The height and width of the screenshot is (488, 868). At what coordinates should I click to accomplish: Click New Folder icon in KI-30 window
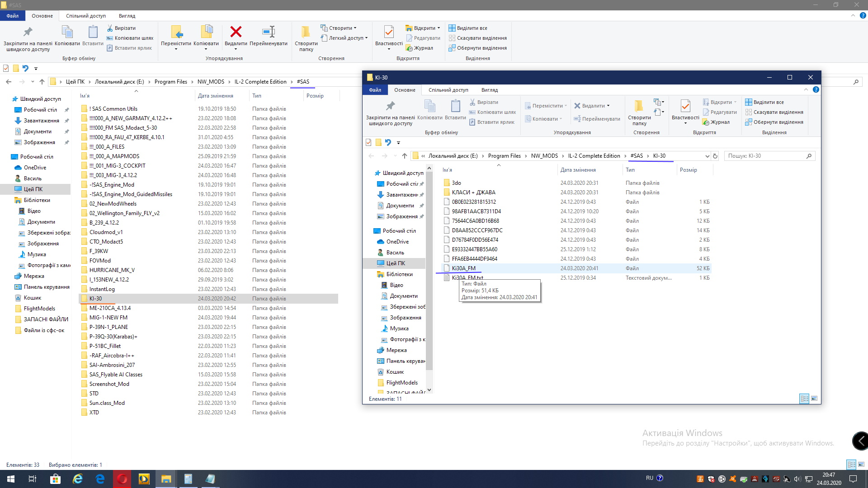639,107
